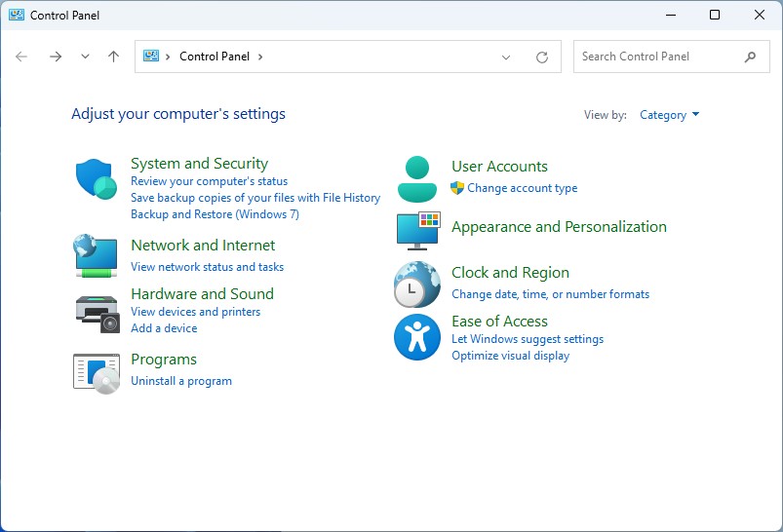Click Add a device link
The width and height of the screenshot is (783, 532).
click(164, 328)
